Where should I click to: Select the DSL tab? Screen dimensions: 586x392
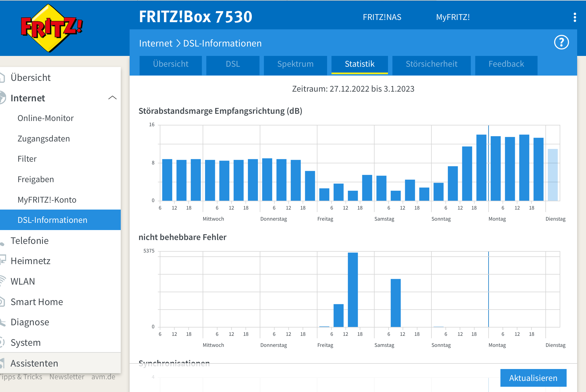point(233,64)
